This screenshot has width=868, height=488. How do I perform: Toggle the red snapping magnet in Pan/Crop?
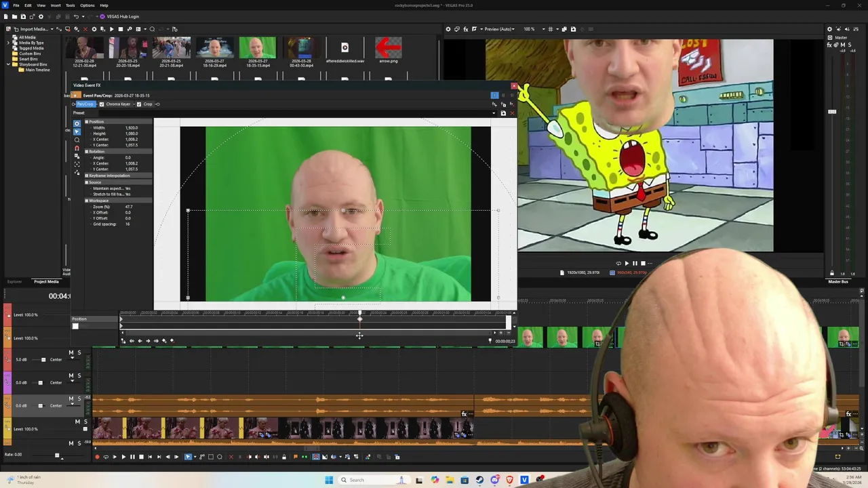pos(77,148)
